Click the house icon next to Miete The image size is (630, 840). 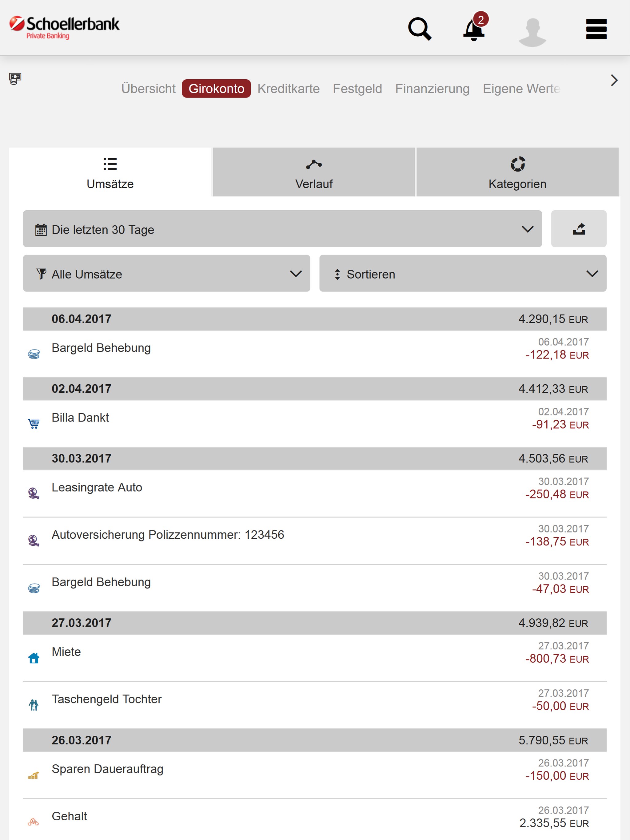(34, 658)
